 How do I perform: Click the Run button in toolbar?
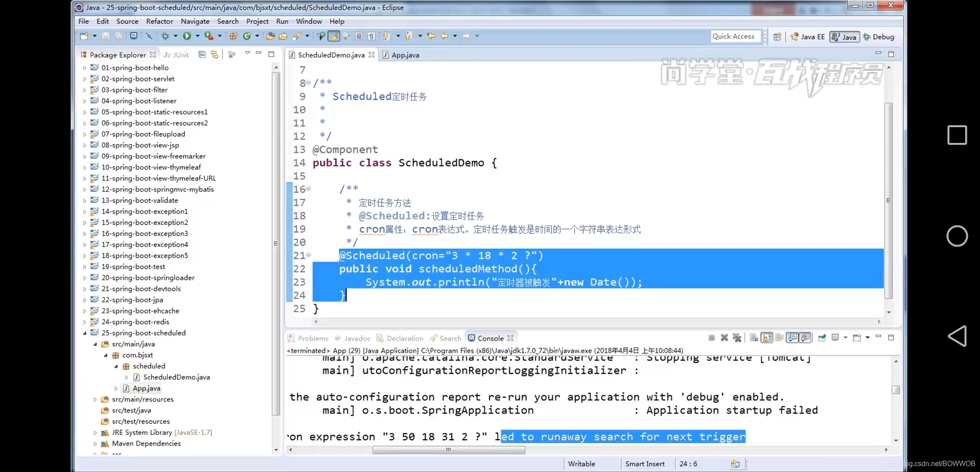pyautogui.click(x=186, y=36)
